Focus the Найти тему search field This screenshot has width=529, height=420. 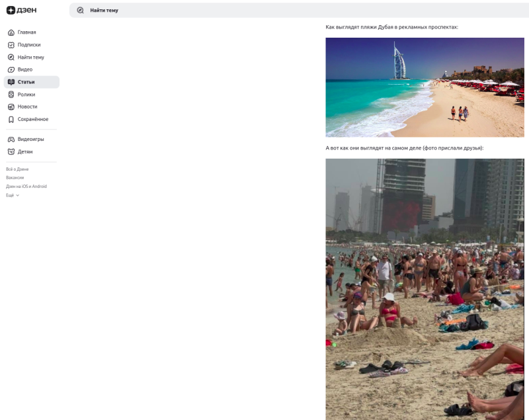299,11
